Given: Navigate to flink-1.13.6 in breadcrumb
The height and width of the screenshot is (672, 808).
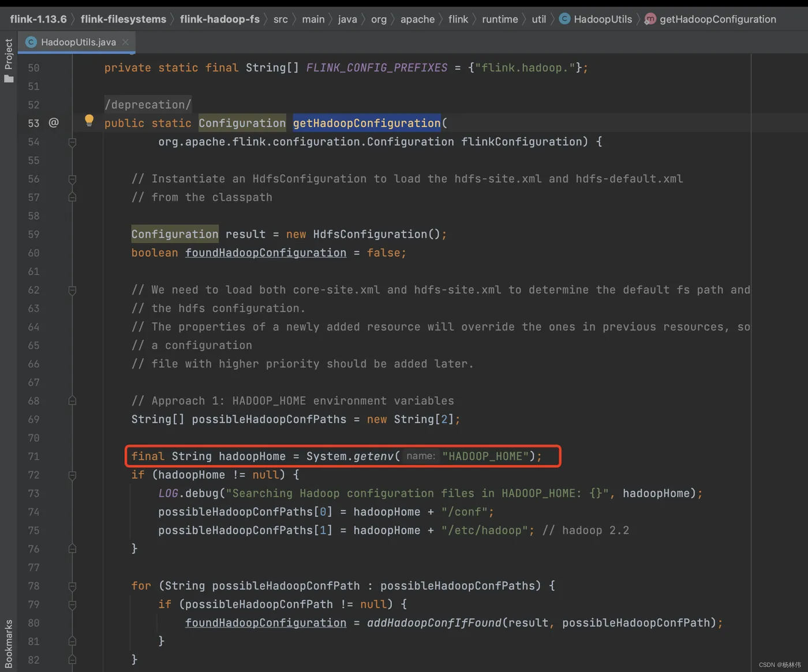Looking at the screenshot, I should (38, 19).
